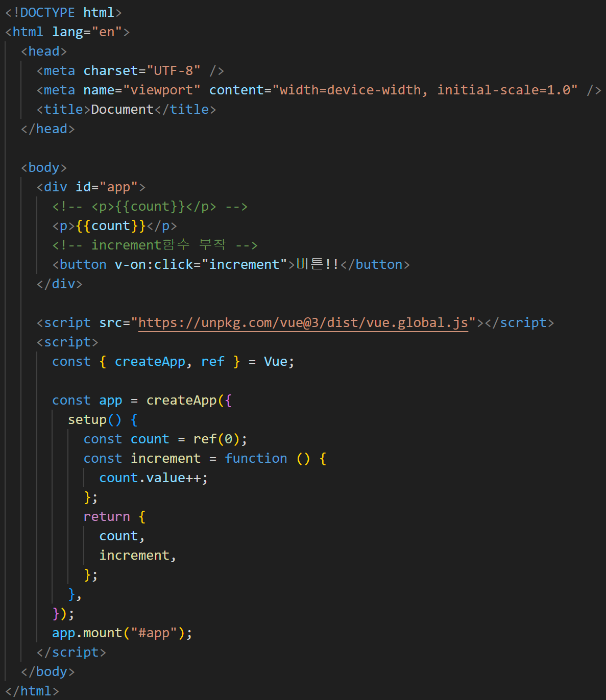Image resolution: width=606 pixels, height=700 pixels.
Task: Click "ref" in the destructuring line
Action: click(x=213, y=362)
